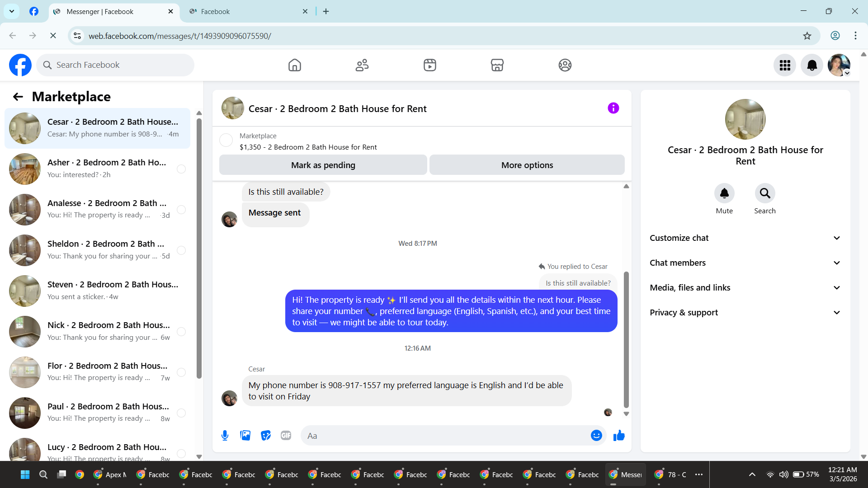868x488 pixels.
Task: Expand Chat members section
Action: point(745,263)
